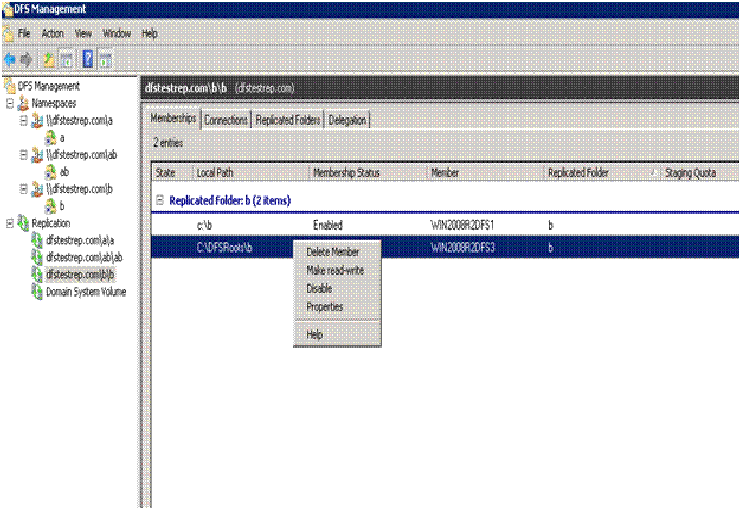Viewport: 739px width, 508px height.
Task: Click the Up one level folder icon
Action: pyautogui.click(x=49, y=59)
